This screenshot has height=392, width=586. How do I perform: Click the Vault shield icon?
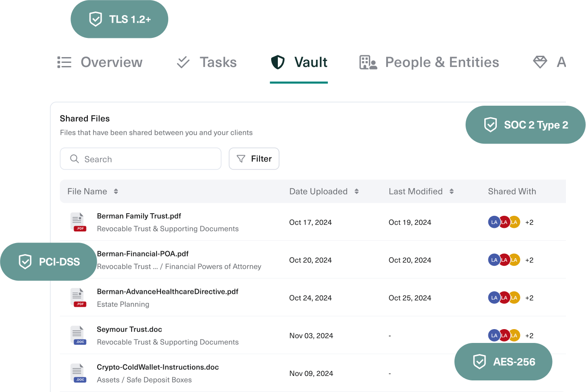(x=278, y=62)
